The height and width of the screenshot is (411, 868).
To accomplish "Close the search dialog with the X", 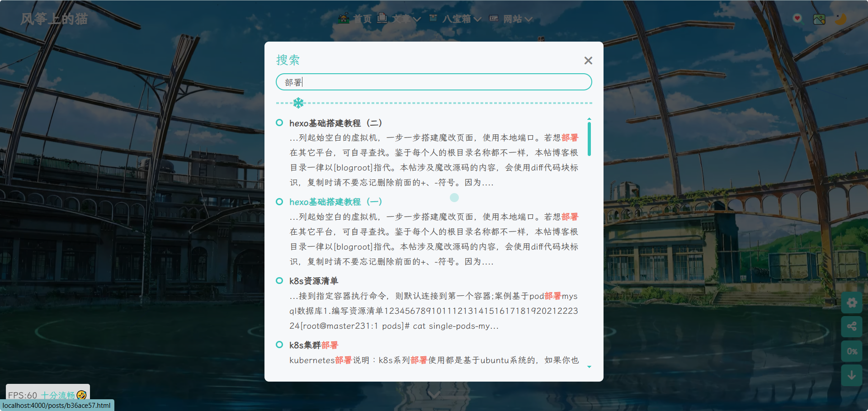I will click(588, 61).
